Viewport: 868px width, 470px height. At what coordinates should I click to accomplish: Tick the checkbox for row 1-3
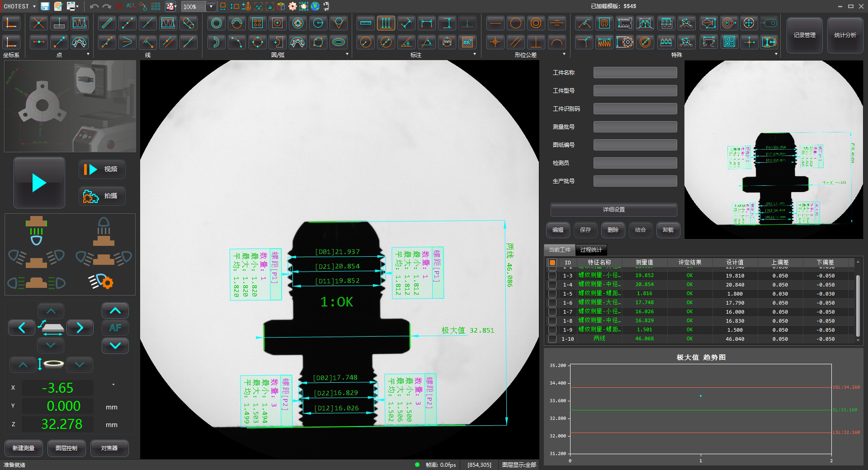pos(552,276)
